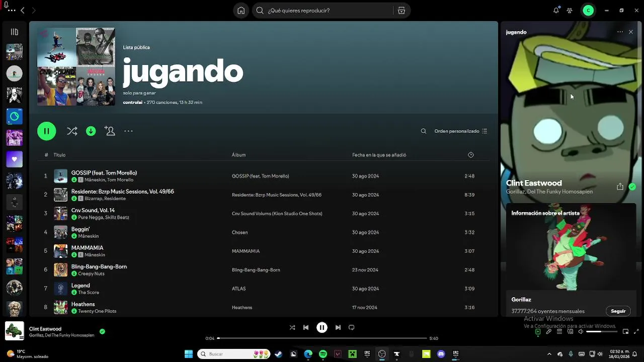The height and width of the screenshot is (362, 644).
Task: Open Minecraft from taskbar
Action: (353, 354)
